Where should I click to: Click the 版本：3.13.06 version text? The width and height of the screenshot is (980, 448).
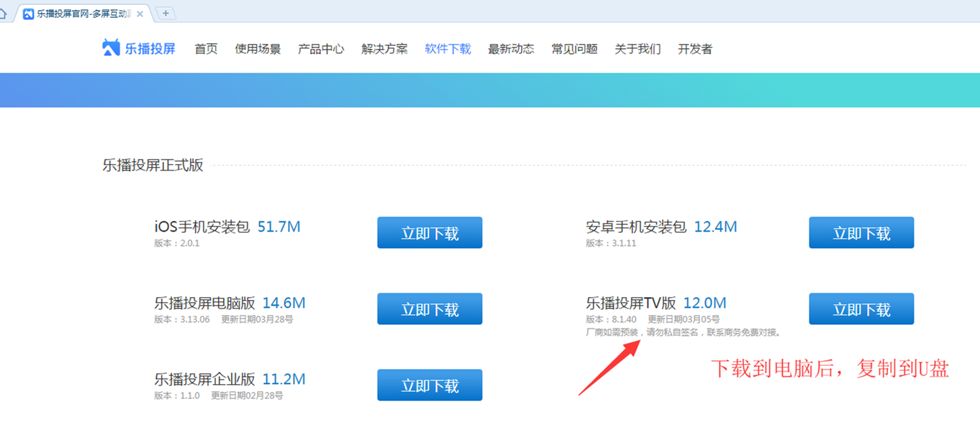(182, 319)
